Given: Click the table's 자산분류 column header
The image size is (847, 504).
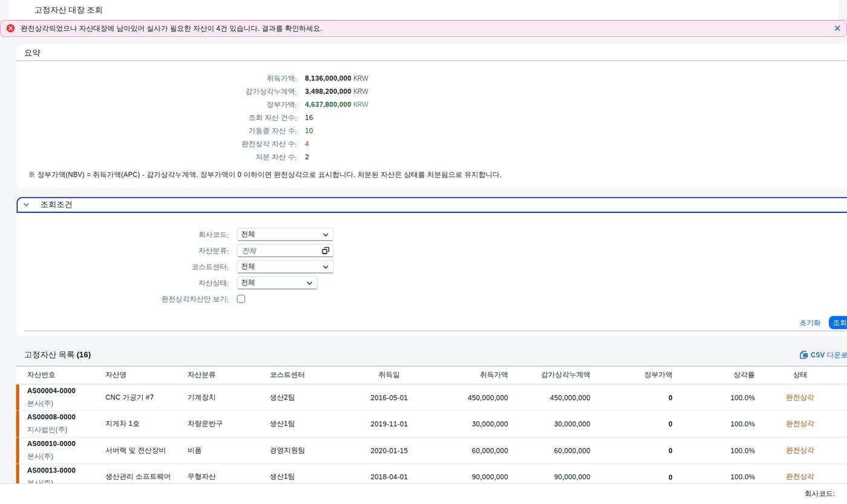Looking at the screenshot, I should pyautogui.click(x=201, y=375).
